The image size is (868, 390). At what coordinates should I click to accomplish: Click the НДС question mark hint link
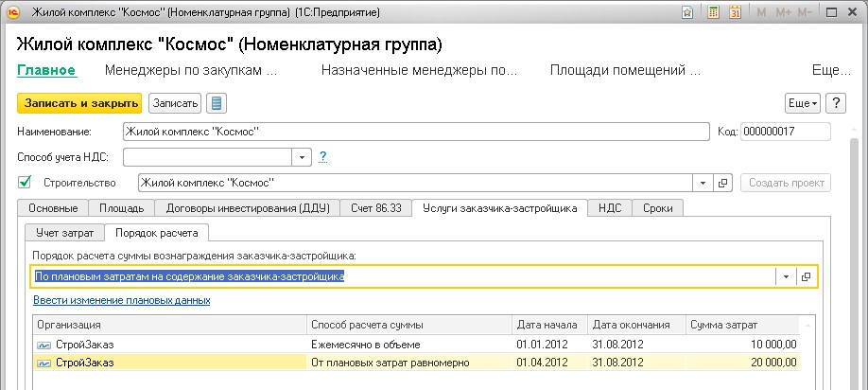(322, 157)
